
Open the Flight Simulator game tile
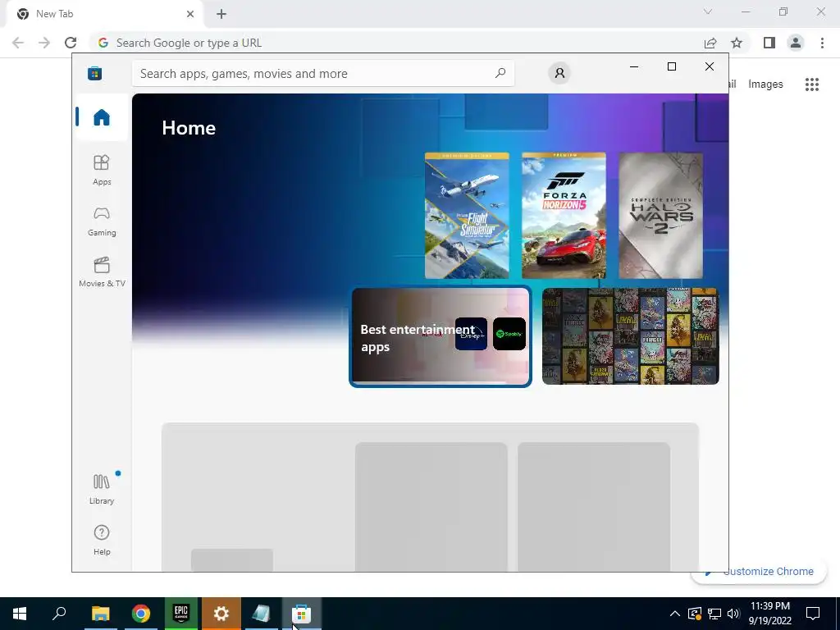click(x=467, y=216)
